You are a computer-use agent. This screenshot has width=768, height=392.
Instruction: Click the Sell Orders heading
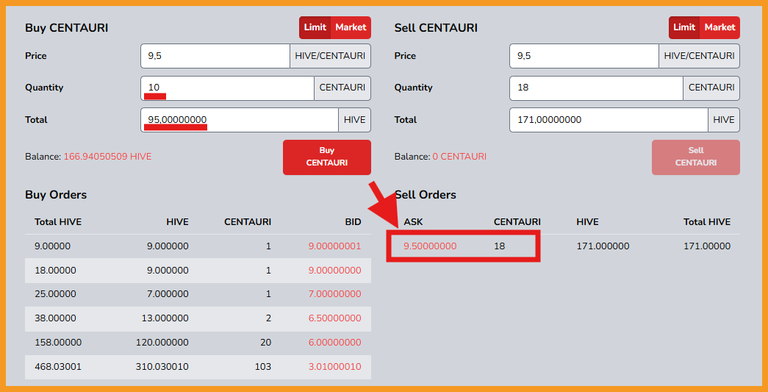pyautogui.click(x=425, y=195)
